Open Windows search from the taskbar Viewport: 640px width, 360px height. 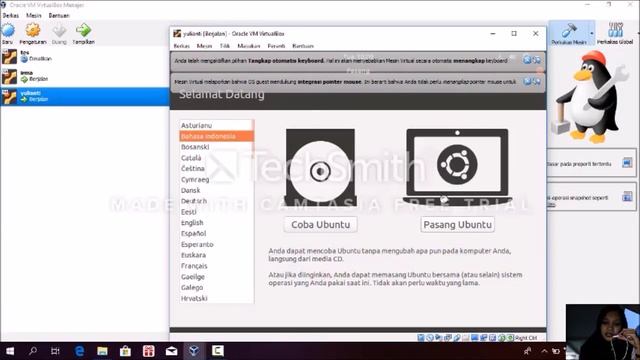pos(33,351)
